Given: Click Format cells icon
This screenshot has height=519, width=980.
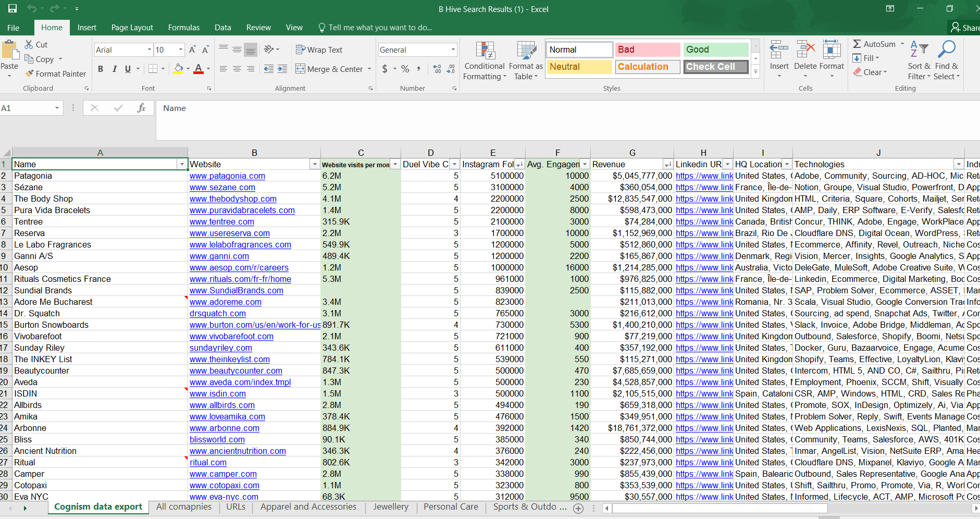Looking at the screenshot, I should pyautogui.click(x=832, y=50).
